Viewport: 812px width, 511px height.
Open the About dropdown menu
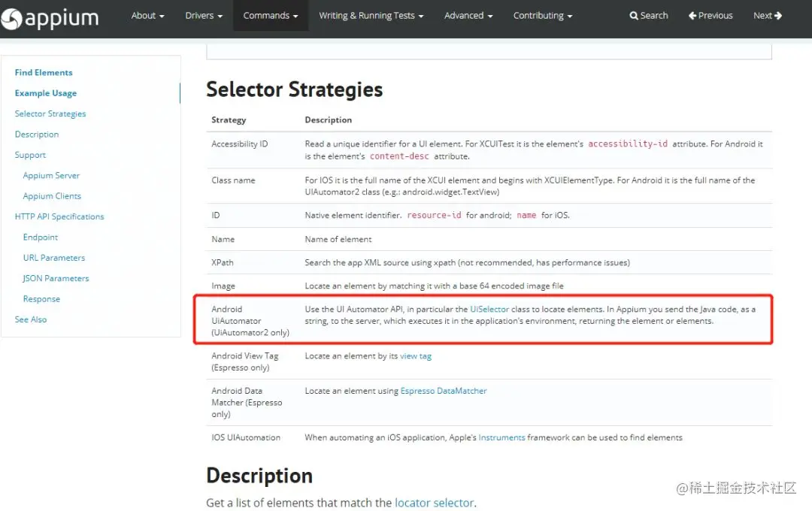pos(147,16)
